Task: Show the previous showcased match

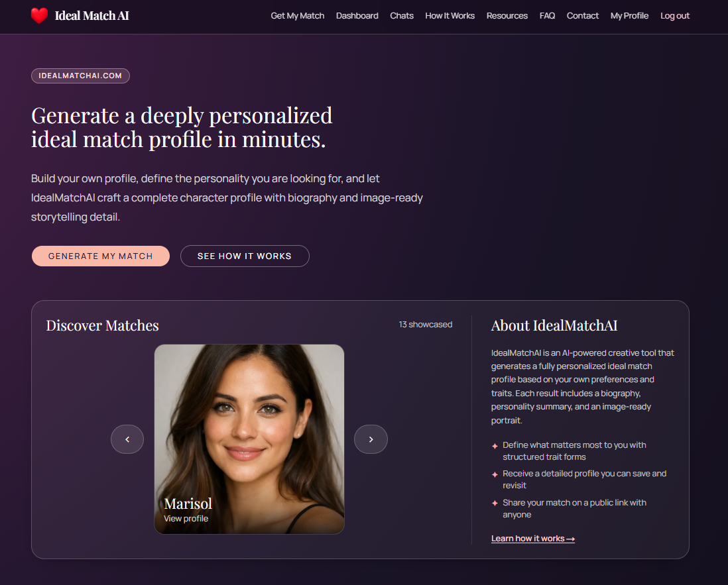Action: click(x=127, y=439)
